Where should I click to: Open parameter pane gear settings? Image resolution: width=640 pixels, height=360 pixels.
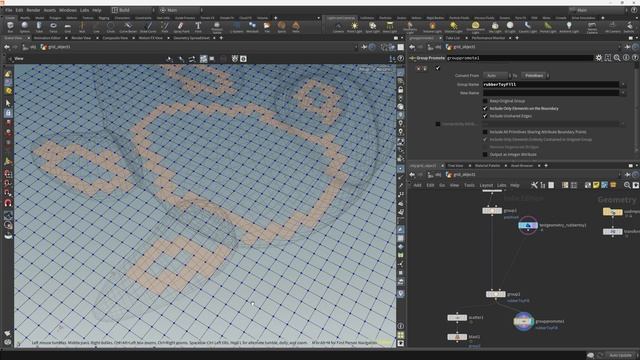click(598, 58)
